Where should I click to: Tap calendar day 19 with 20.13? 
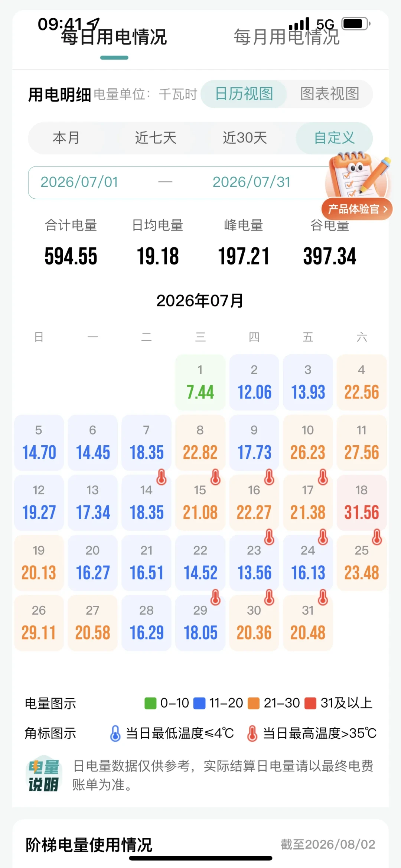pyautogui.click(x=39, y=563)
